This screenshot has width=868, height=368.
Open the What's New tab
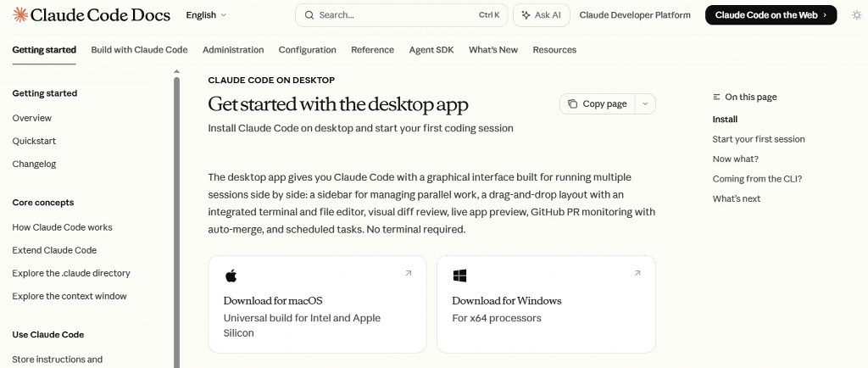pos(493,50)
